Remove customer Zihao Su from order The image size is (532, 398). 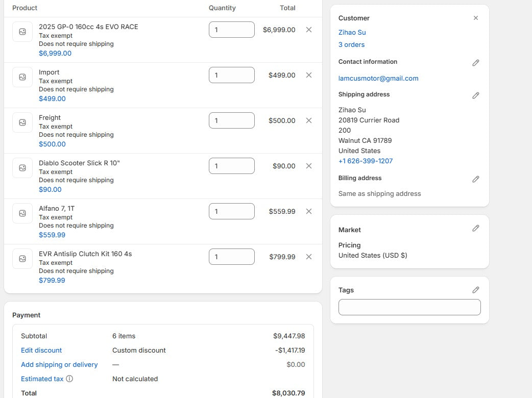[x=476, y=18]
